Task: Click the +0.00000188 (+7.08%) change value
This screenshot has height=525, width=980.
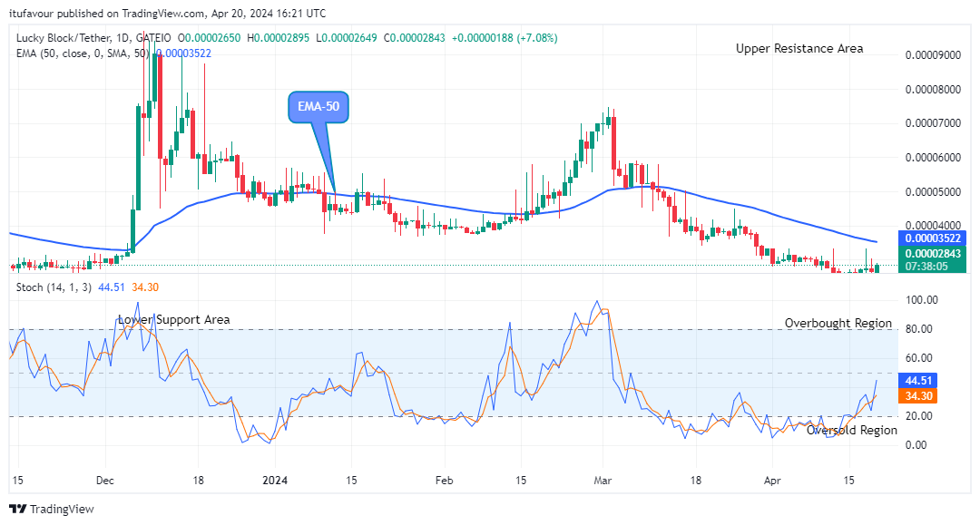Action: point(505,38)
